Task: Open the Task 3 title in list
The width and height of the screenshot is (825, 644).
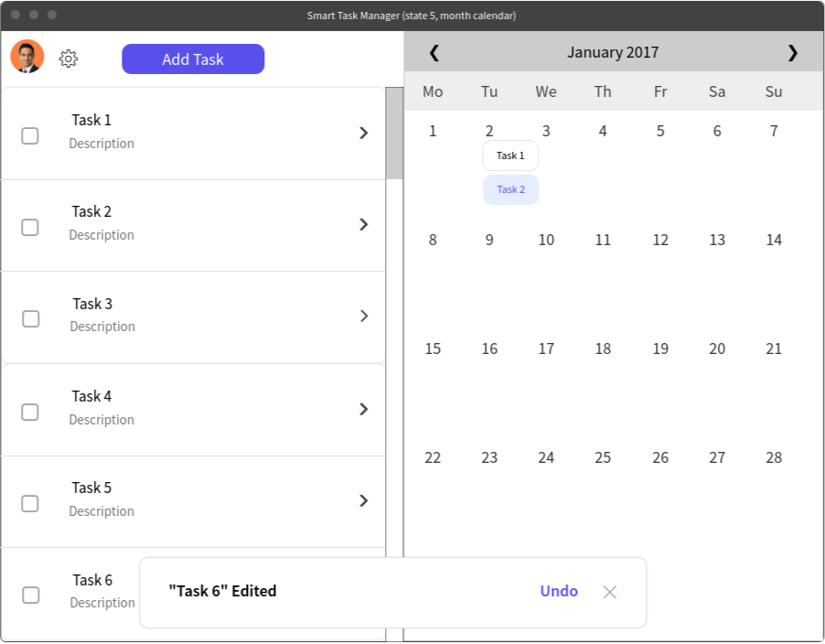Action: 92,304
